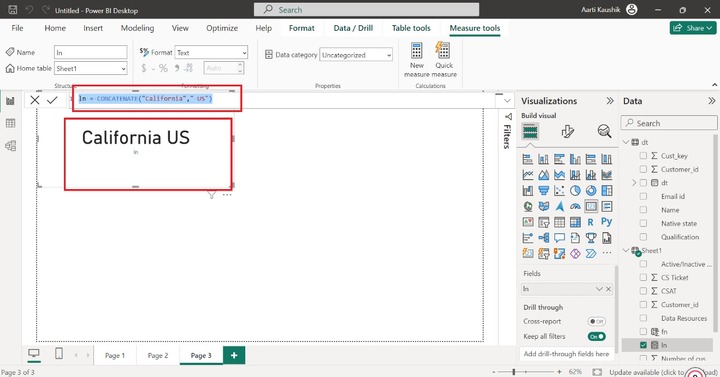Click the zoom slider handle
Screen dimensions: 720x377
514,371
